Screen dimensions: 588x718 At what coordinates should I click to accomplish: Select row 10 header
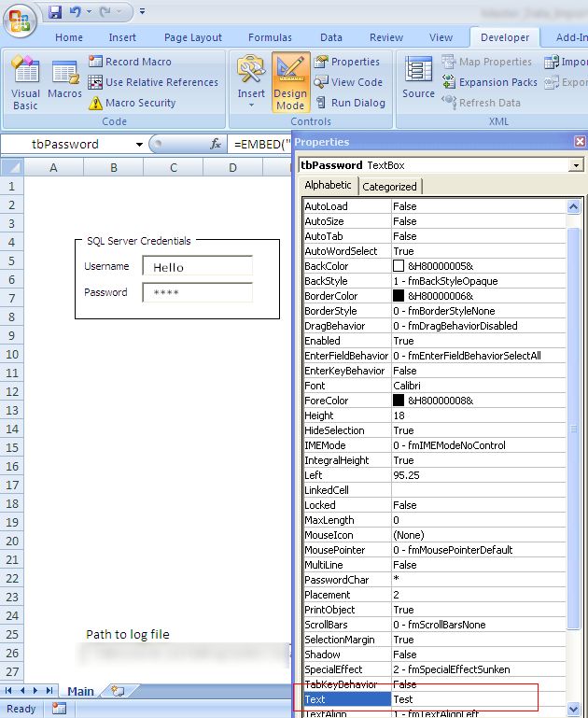[12, 355]
